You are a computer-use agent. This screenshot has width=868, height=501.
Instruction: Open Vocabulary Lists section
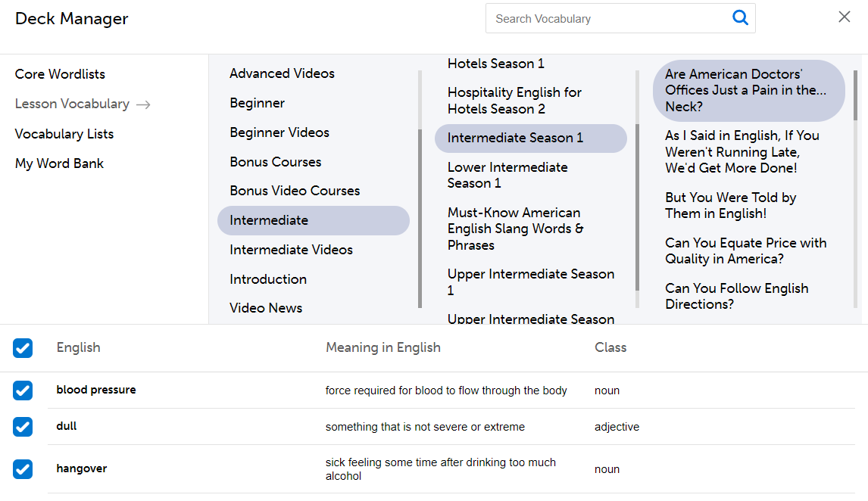64,134
